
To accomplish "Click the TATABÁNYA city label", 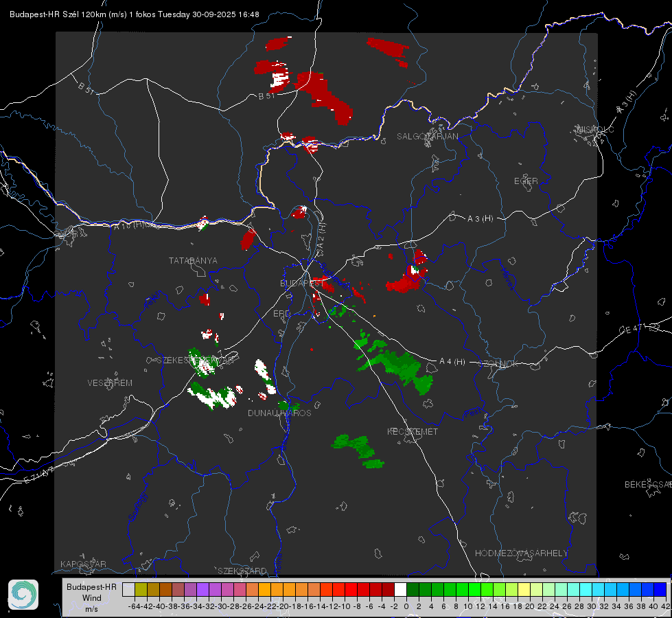I will point(193,260).
